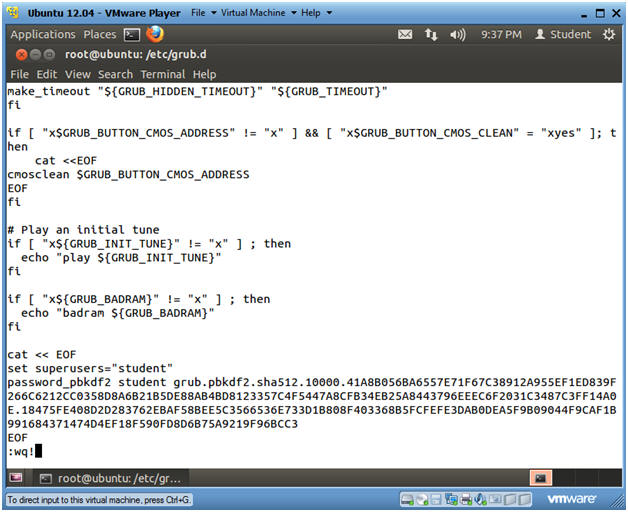Viewport: 628px width, 512px height.
Task: Click the echo "play ${GRUB_INIT_TUNE}" line
Action: pyautogui.click(x=121, y=258)
